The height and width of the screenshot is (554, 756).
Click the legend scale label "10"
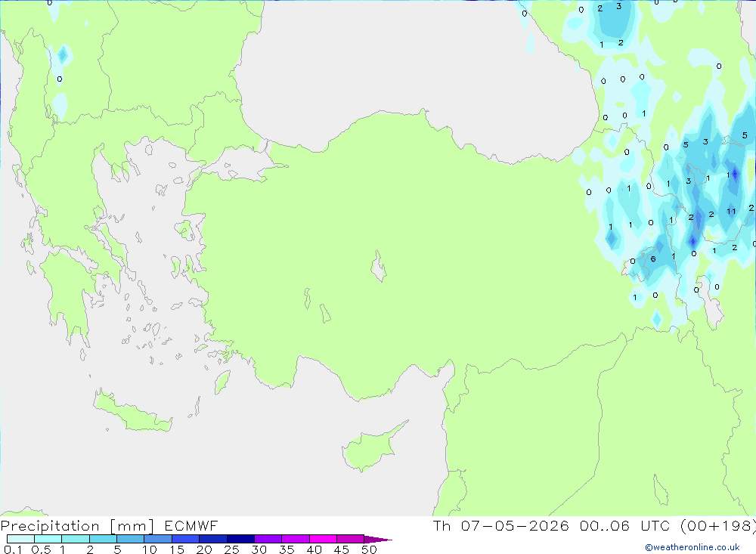[150, 549]
